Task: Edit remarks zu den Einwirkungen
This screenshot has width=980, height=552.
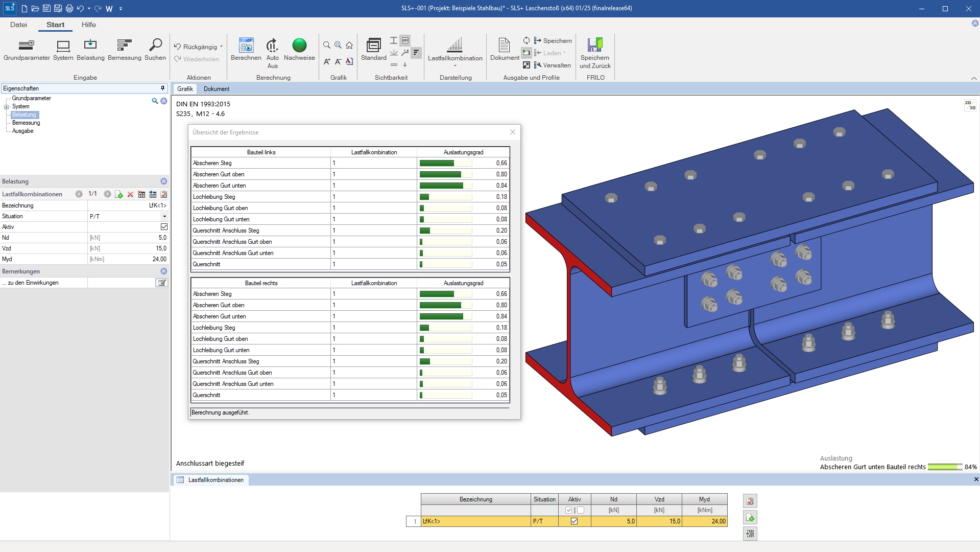Action: [x=161, y=283]
